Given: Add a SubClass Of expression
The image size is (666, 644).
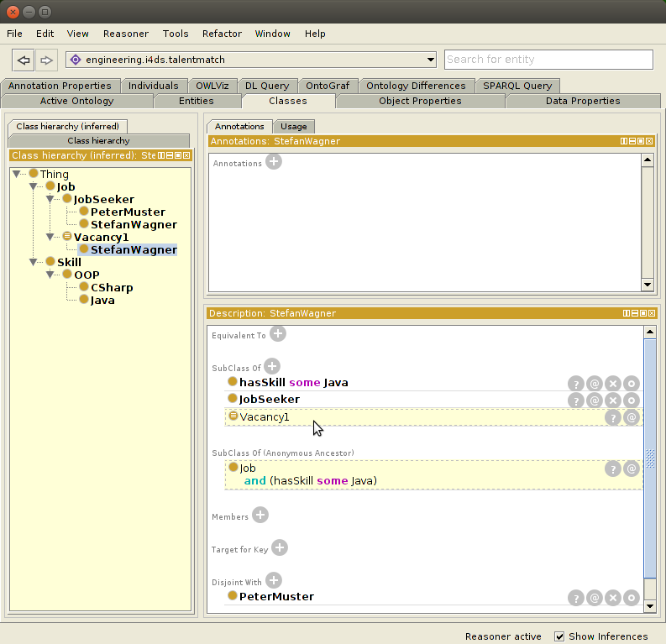Looking at the screenshot, I should click(271, 366).
